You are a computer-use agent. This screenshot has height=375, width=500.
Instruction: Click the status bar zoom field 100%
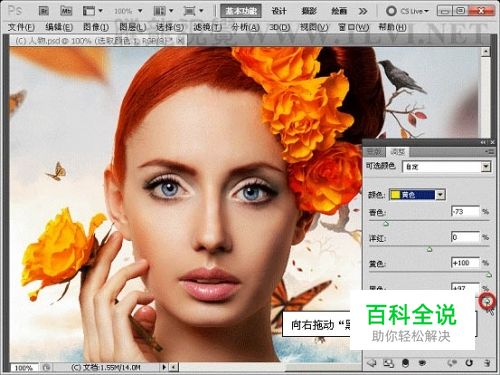23,367
